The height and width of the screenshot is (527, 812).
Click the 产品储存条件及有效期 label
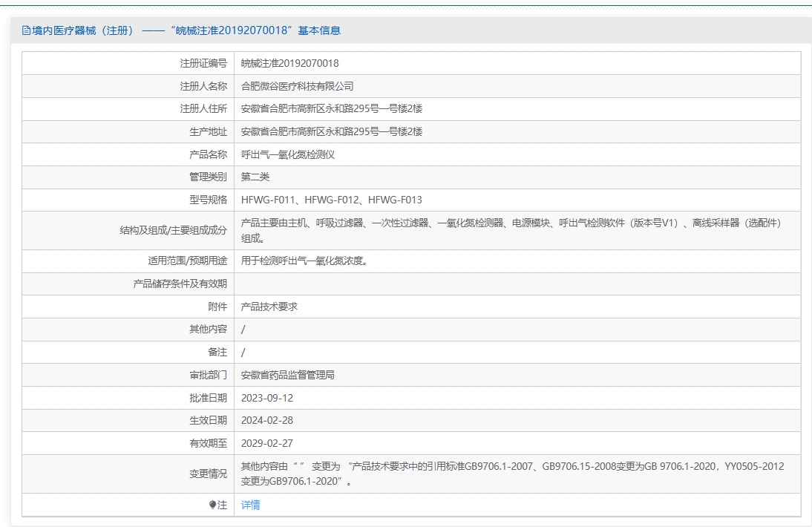pos(180,284)
